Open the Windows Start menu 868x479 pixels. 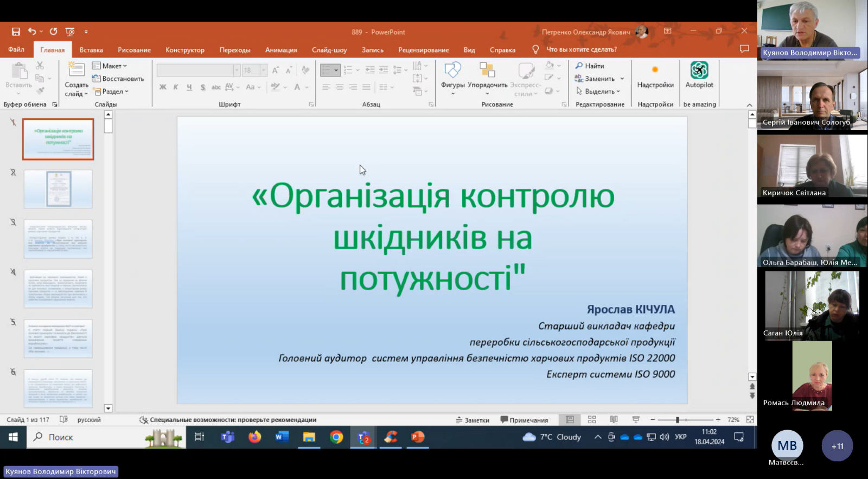[x=13, y=437]
